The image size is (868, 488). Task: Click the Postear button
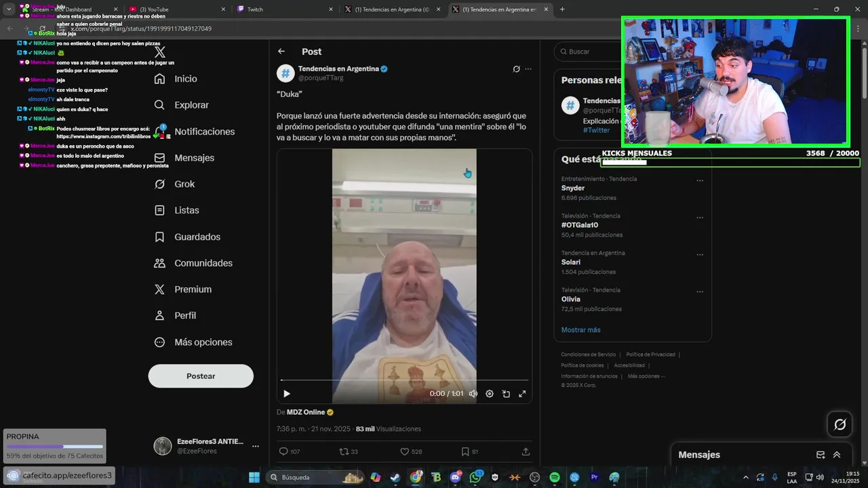(201, 376)
